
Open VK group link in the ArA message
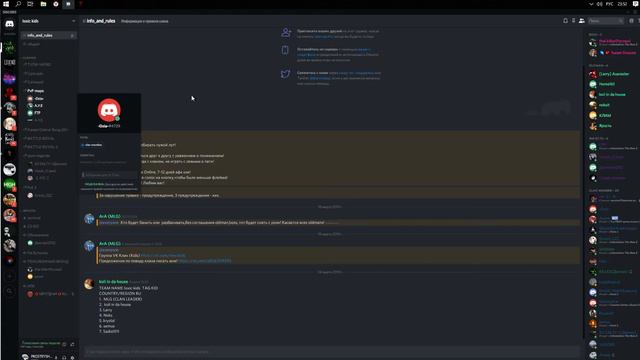click(x=163, y=256)
